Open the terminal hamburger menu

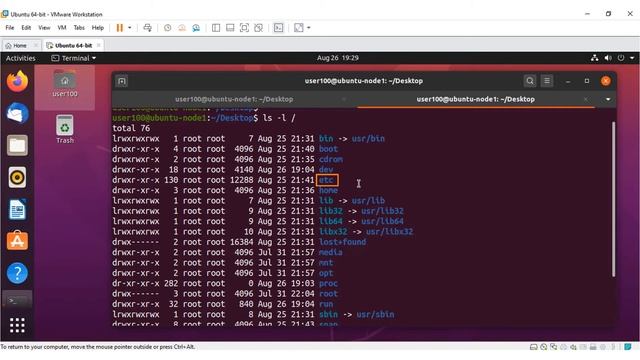[x=547, y=81]
